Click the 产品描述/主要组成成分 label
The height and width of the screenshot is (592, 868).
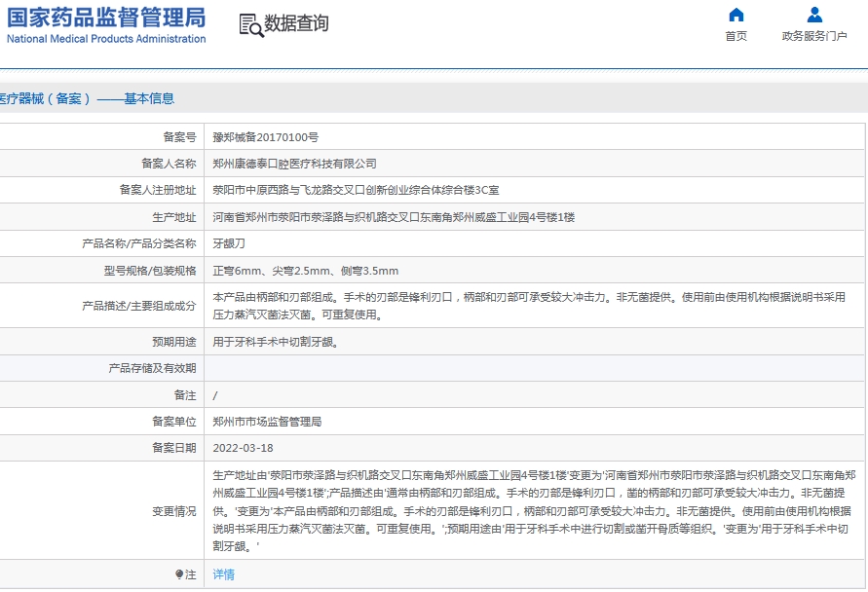point(139,306)
